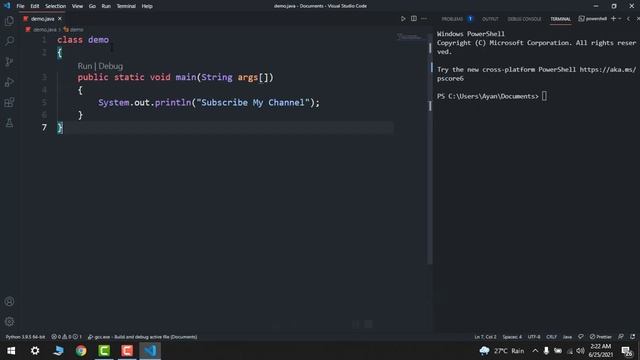
Task: Open the Run and Debug view
Action: point(9,82)
